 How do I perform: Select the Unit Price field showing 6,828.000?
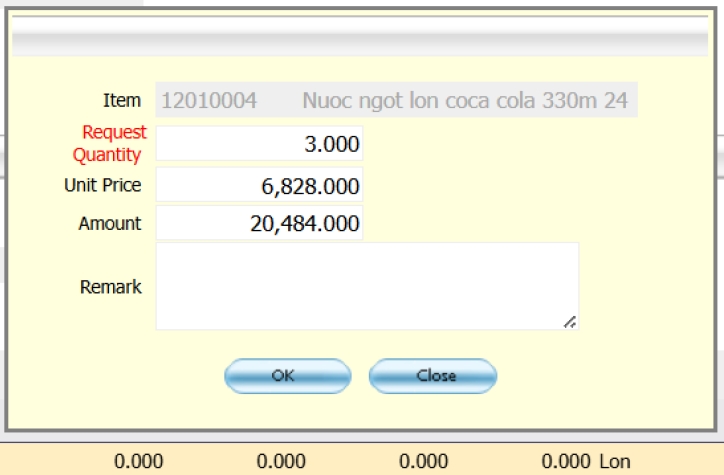click(x=259, y=185)
